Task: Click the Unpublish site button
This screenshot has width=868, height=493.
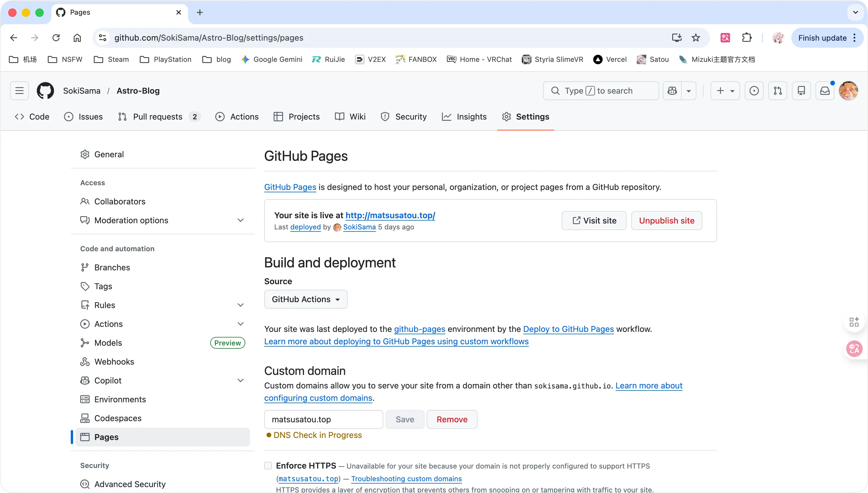Action: pyautogui.click(x=666, y=221)
